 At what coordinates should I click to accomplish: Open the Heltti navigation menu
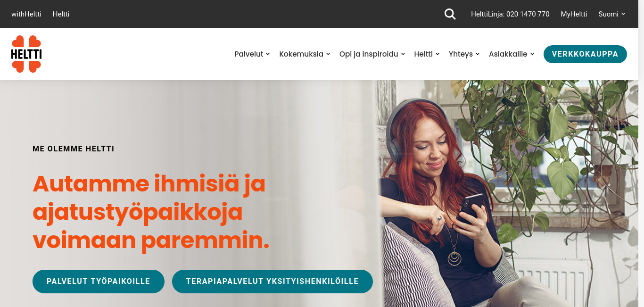[x=427, y=54]
